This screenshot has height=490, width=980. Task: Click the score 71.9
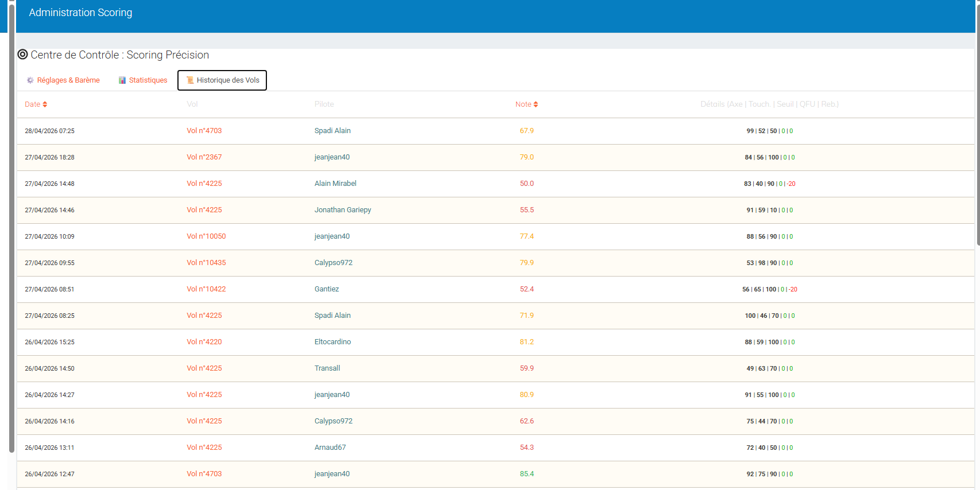pyautogui.click(x=526, y=316)
